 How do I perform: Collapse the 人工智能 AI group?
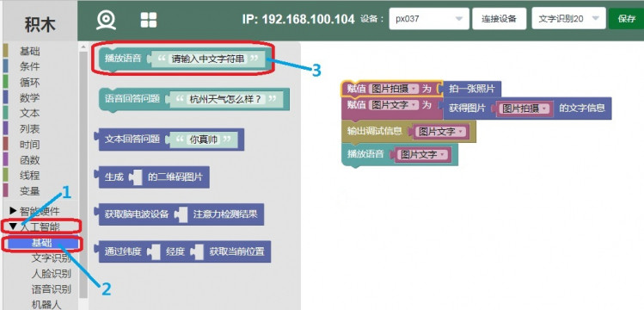click(35, 226)
